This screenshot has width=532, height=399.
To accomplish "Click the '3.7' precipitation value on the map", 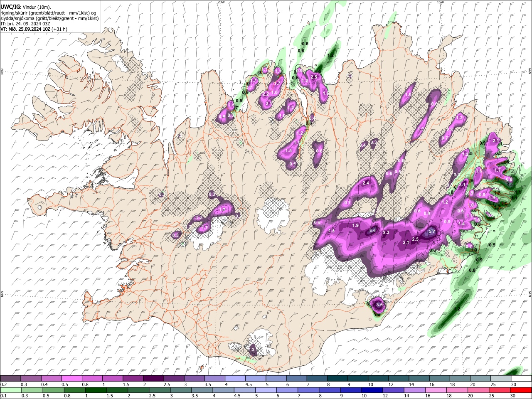I will (x=431, y=232).
